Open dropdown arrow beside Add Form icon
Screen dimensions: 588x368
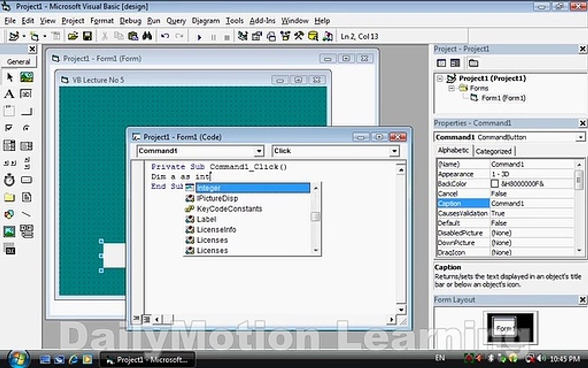pyautogui.click(x=44, y=36)
